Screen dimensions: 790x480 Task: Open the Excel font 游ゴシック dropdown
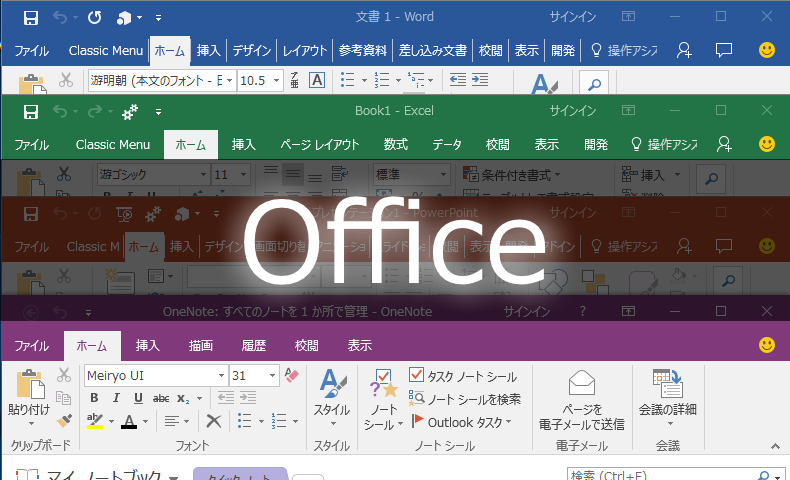pyautogui.click(x=203, y=174)
